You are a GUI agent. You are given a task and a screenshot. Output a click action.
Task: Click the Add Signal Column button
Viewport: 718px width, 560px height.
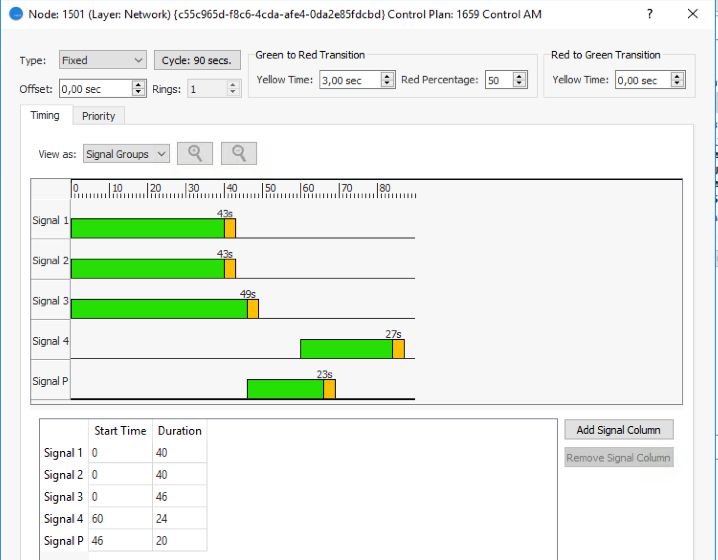tap(618, 430)
